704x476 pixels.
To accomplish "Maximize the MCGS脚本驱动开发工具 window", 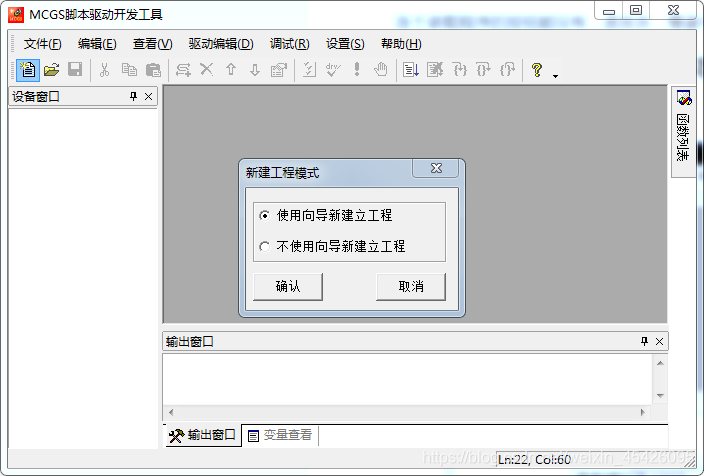I will pos(636,10).
